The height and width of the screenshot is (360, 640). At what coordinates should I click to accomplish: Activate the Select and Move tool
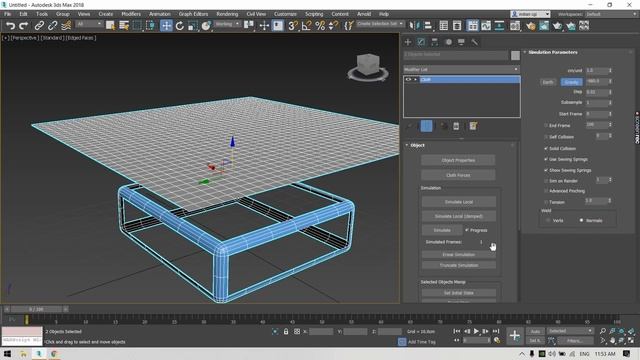[x=166, y=26]
